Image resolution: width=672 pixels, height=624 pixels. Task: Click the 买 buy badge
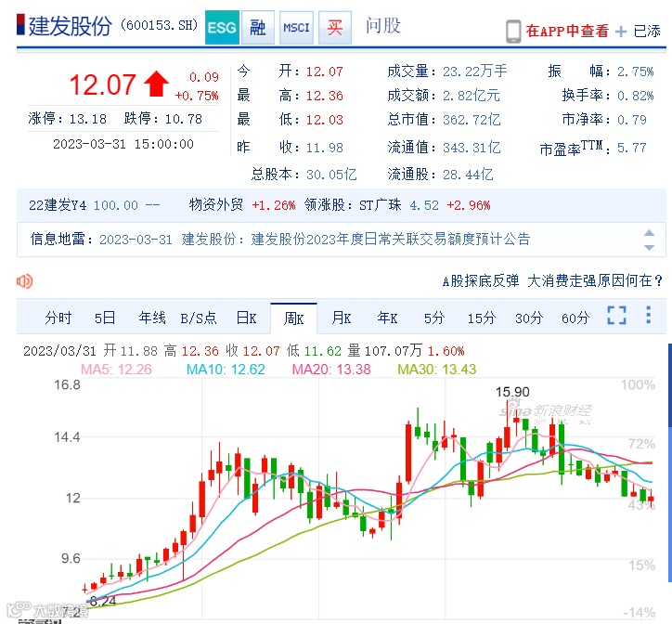335,28
